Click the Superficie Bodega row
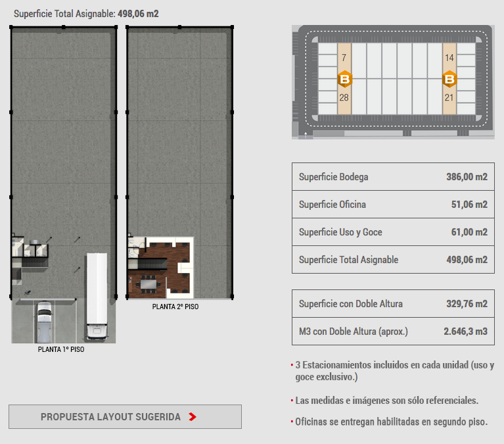 tap(393, 177)
